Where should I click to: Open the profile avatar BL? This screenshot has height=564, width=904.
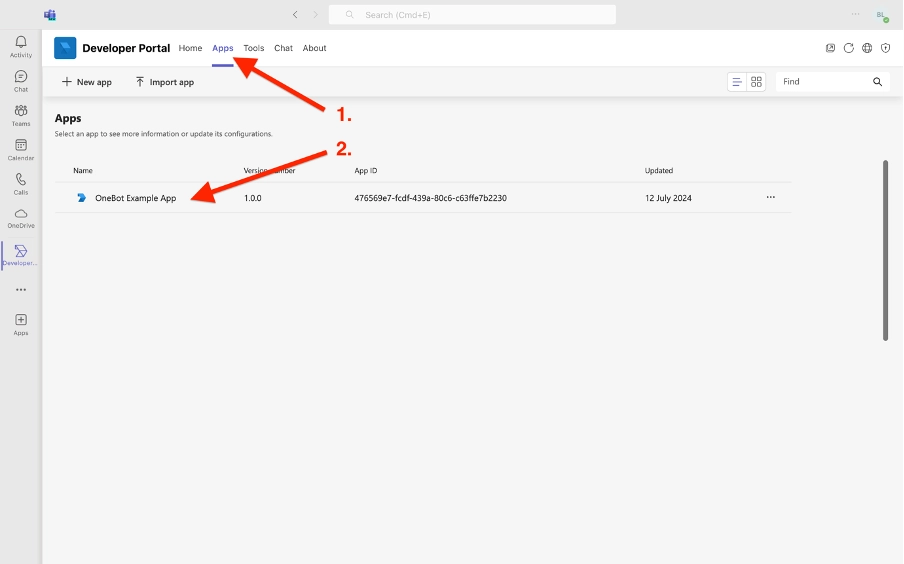(x=882, y=16)
